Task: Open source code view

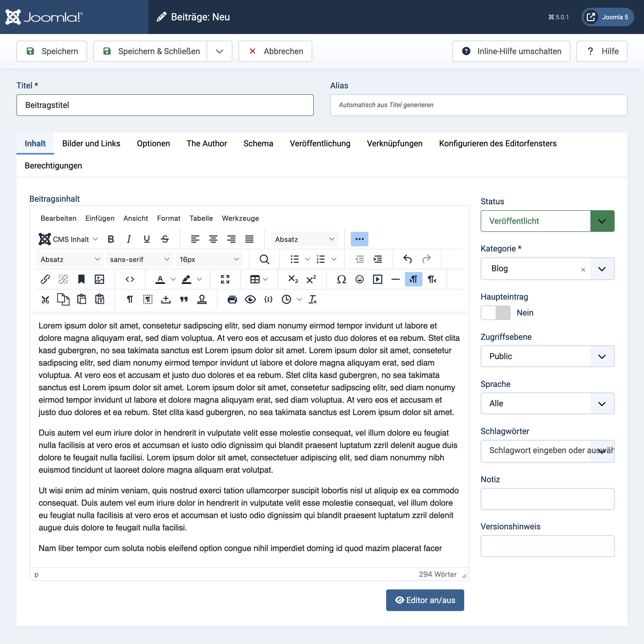Action: 130,279
